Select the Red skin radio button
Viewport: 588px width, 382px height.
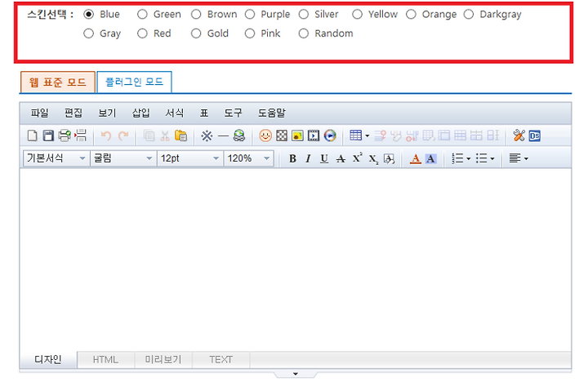point(142,33)
